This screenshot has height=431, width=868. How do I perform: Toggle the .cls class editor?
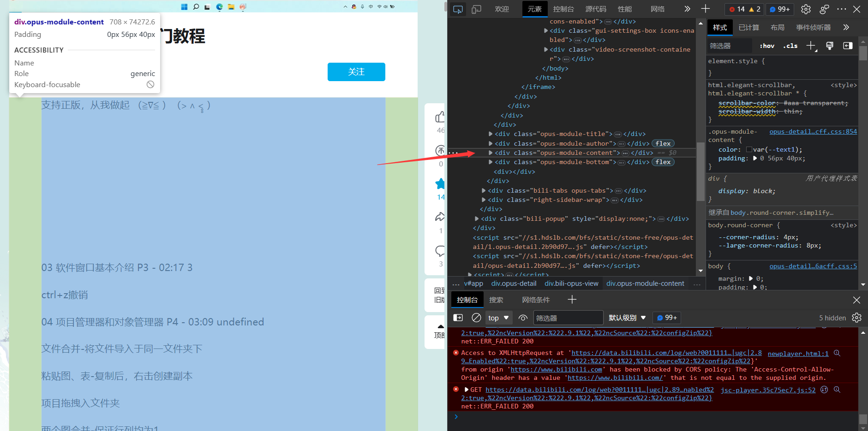pos(790,46)
